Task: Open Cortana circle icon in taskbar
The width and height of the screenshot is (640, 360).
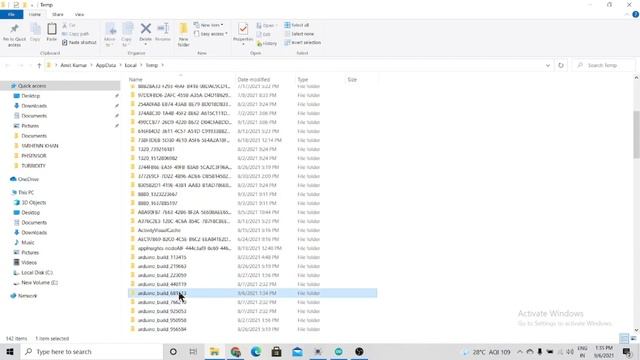Action: [x=173, y=352]
